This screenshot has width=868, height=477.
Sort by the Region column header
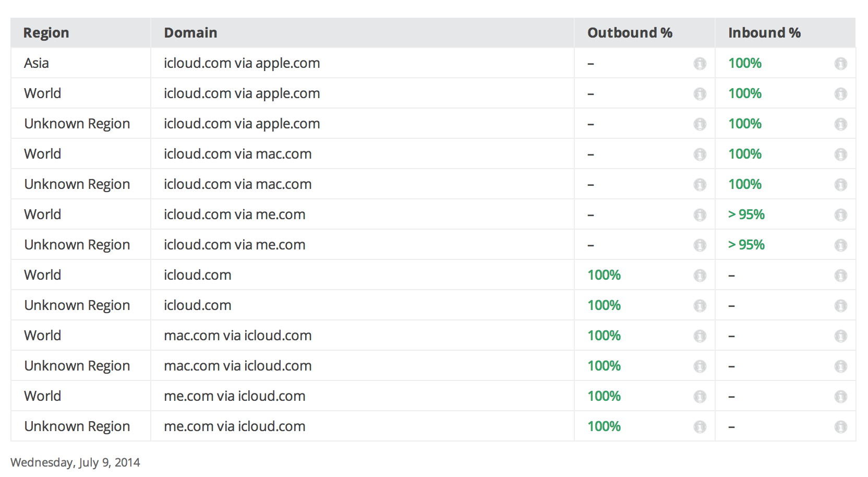[x=46, y=33]
